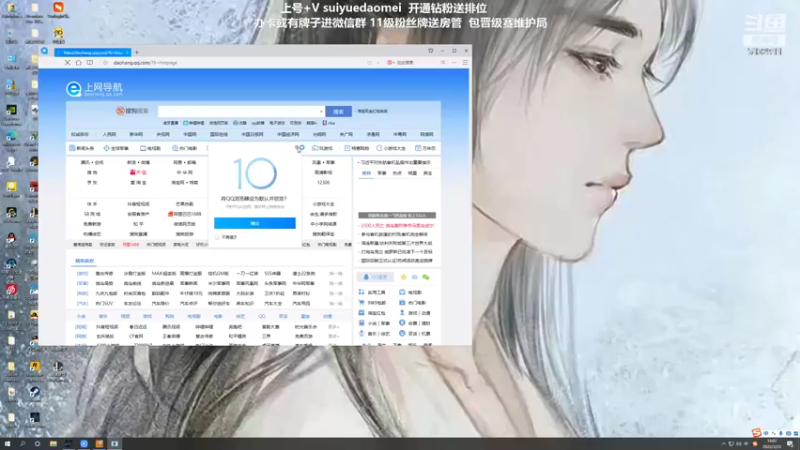Open 音乐 | 综艺 sidebar entry

pyautogui.click(x=374, y=333)
